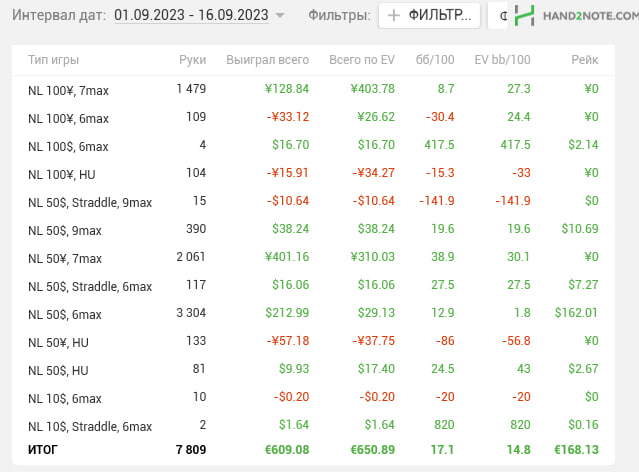Click winnings value $9.93

coord(294,368)
